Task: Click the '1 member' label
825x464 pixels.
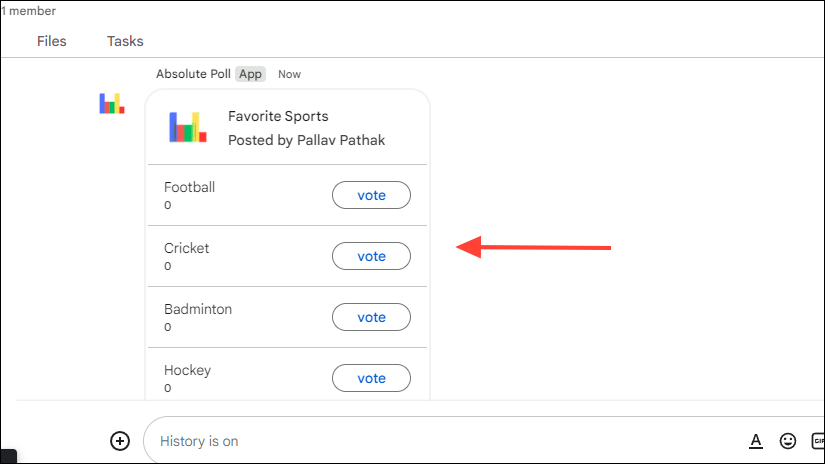Action: point(29,11)
